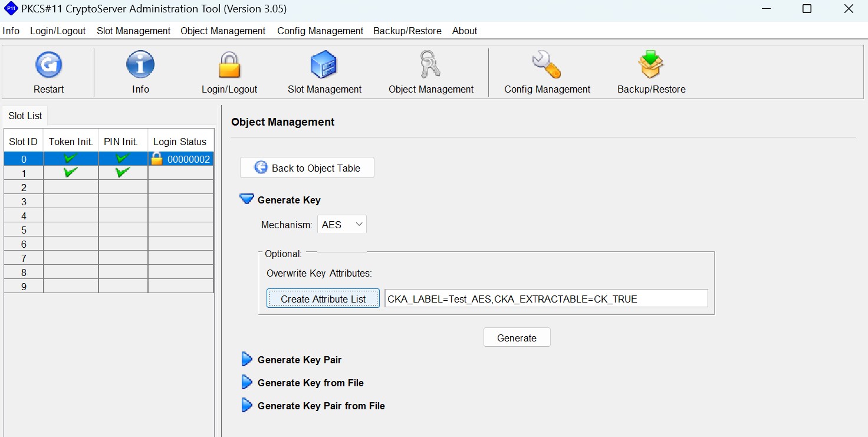
Task: Open the Config Management menu
Action: [x=320, y=31]
